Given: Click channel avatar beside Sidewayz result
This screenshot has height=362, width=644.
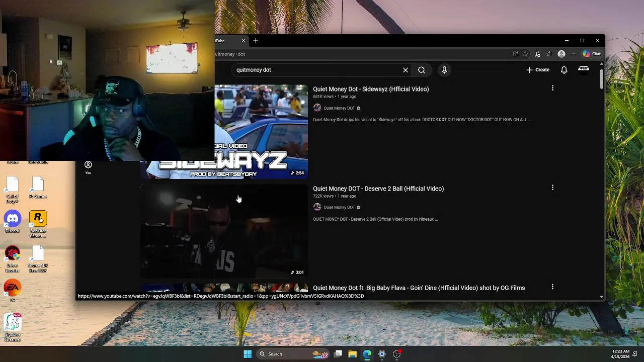Looking at the screenshot, I should click(317, 108).
